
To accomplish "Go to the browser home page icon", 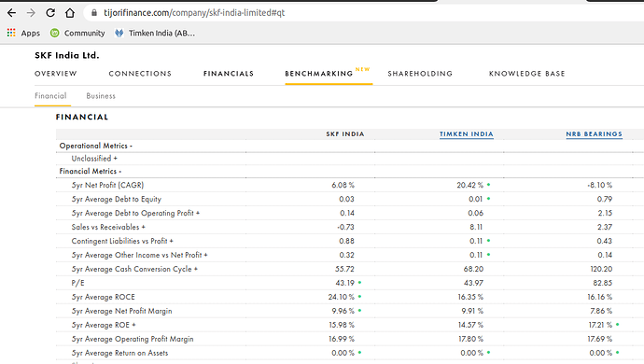I will (x=70, y=13).
